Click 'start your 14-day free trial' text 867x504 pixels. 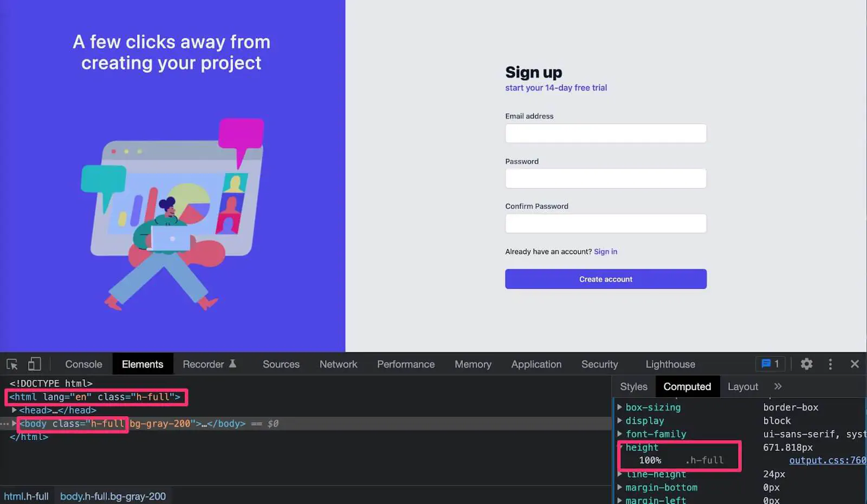556,88
